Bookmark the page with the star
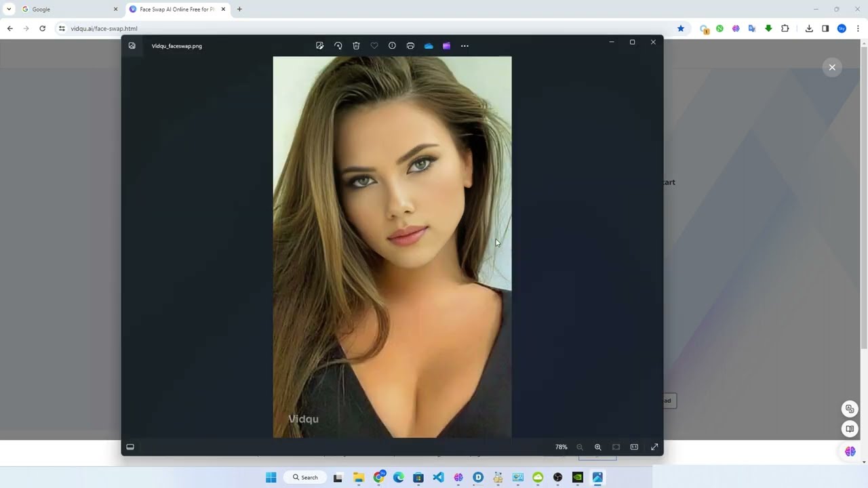 click(681, 28)
